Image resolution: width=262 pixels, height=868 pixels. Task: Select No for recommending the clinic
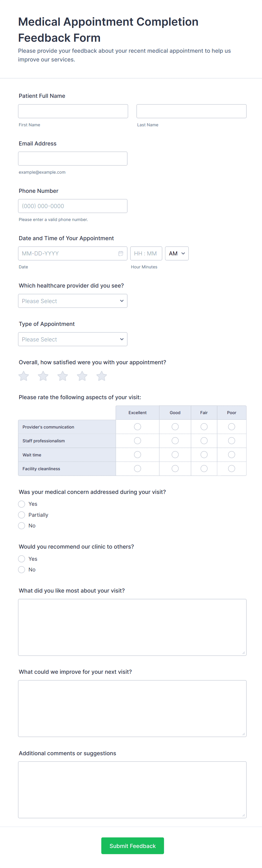(x=22, y=569)
